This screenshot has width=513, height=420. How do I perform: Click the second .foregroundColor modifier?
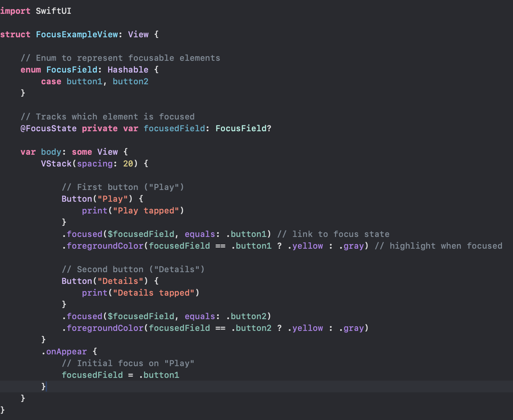click(x=105, y=328)
